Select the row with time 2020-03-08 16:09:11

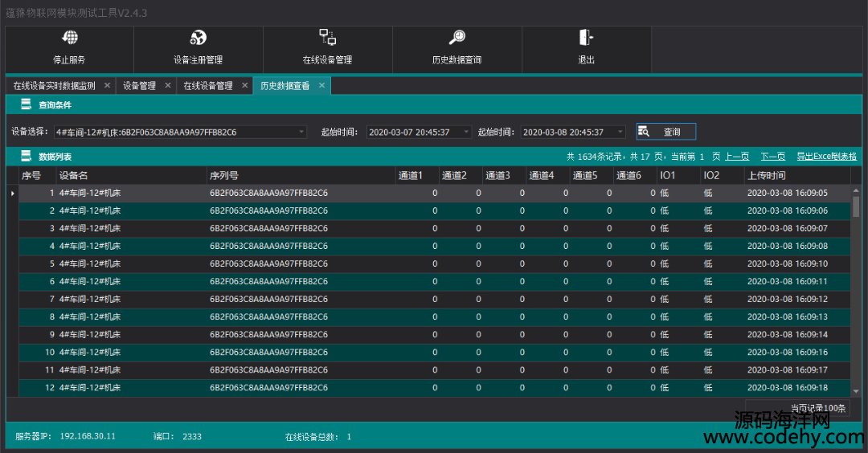[435, 282]
